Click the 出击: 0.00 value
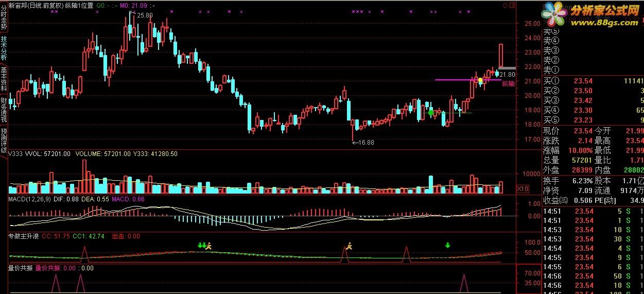The image size is (644, 294). (126, 236)
